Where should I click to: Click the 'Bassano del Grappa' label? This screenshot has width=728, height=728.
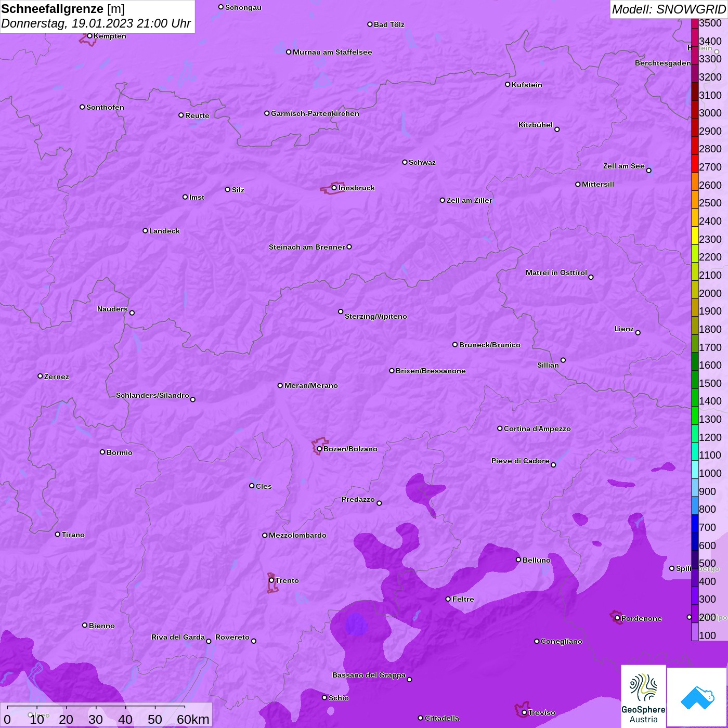(369, 675)
